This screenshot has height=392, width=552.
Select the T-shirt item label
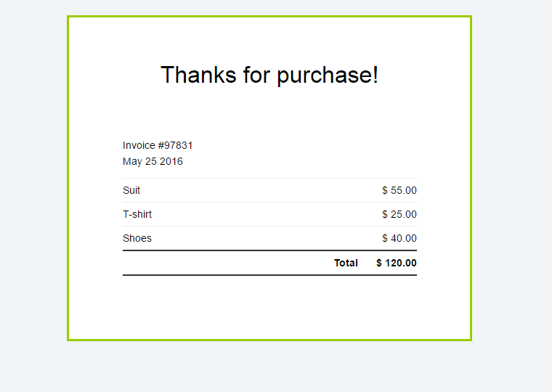click(x=137, y=214)
